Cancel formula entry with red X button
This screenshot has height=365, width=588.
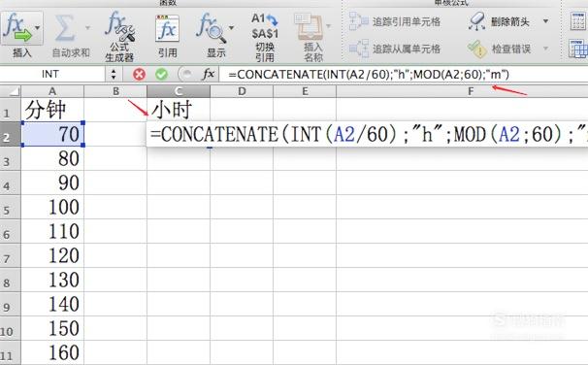click(x=139, y=75)
